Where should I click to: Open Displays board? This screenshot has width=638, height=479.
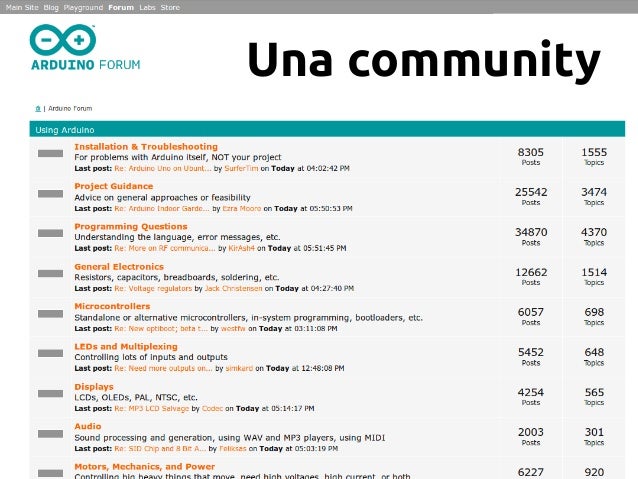click(94, 387)
